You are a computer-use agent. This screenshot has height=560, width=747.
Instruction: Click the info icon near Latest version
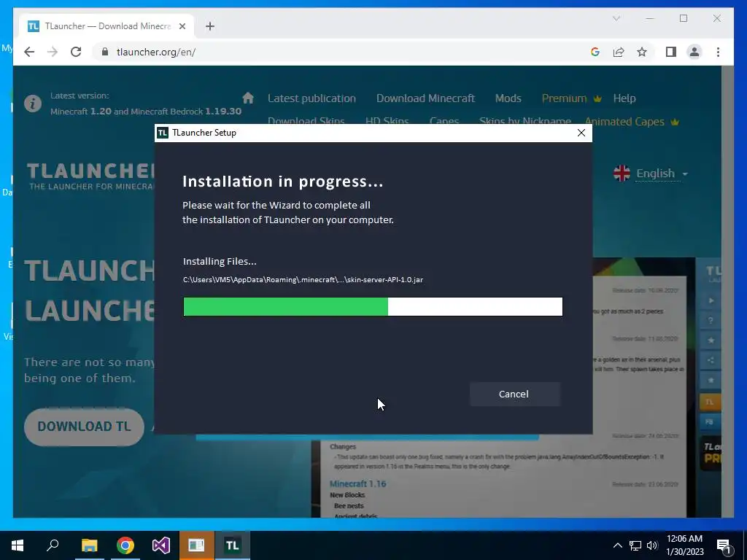point(33,104)
